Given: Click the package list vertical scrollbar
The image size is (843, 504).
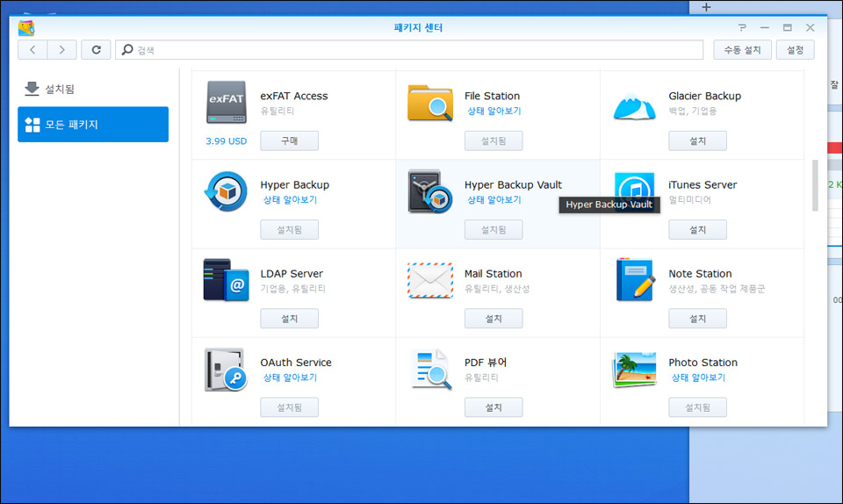Looking at the screenshot, I should tap(815, 185).
